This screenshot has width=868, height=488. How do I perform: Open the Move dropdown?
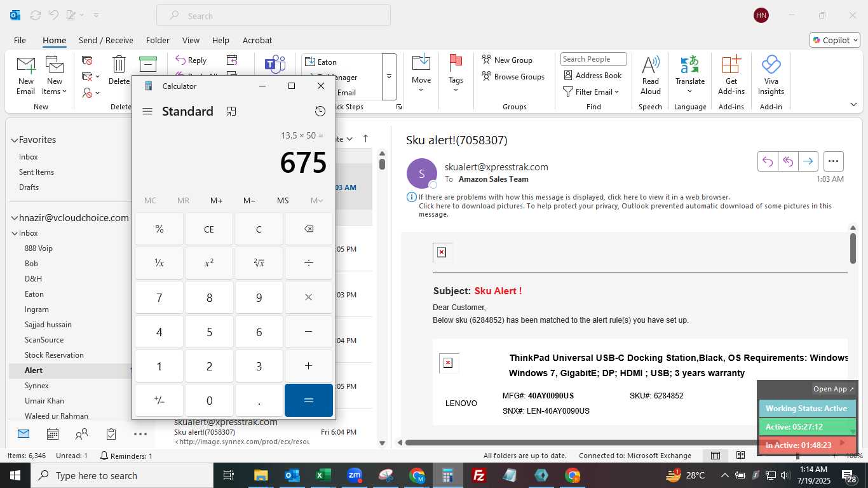[421, 74]
